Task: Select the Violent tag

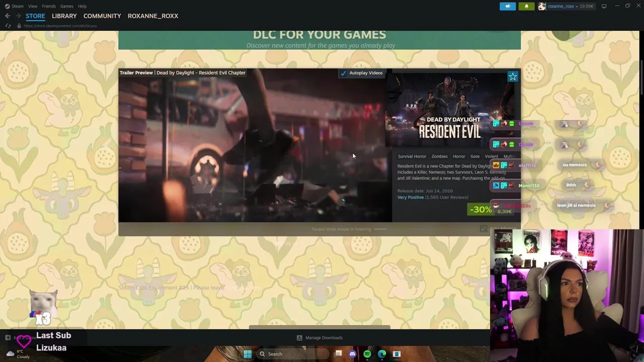Action: pos(491,156)
